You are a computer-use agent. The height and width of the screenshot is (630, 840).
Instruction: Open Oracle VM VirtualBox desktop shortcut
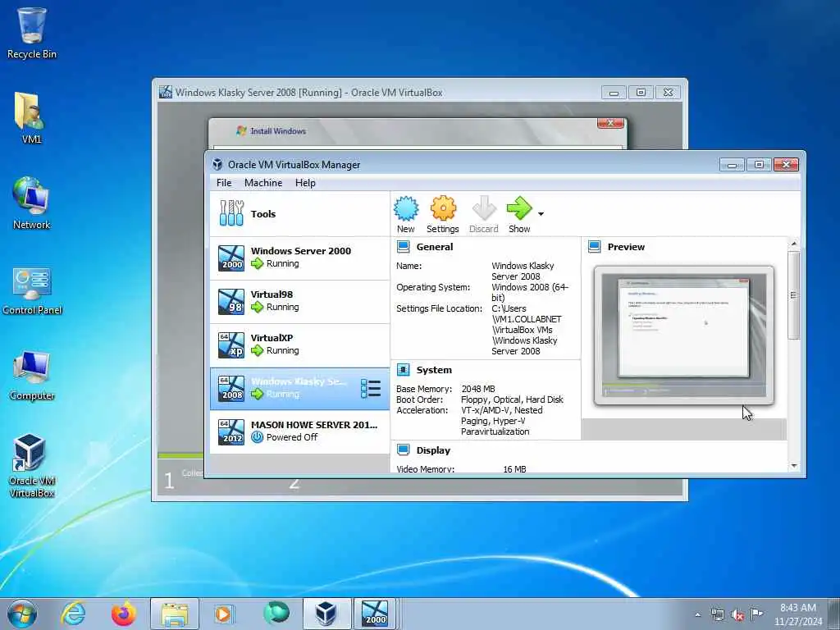tap(32, 466)
